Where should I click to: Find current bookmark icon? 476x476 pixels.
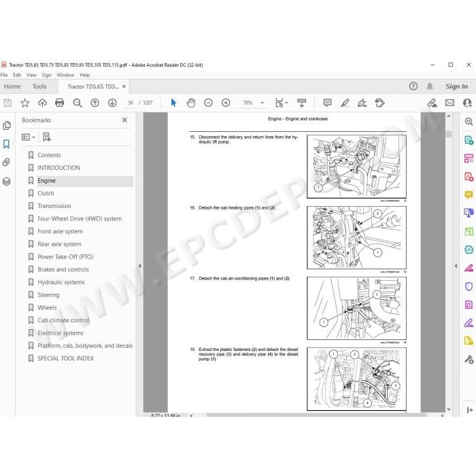click(x=47, y=137)
